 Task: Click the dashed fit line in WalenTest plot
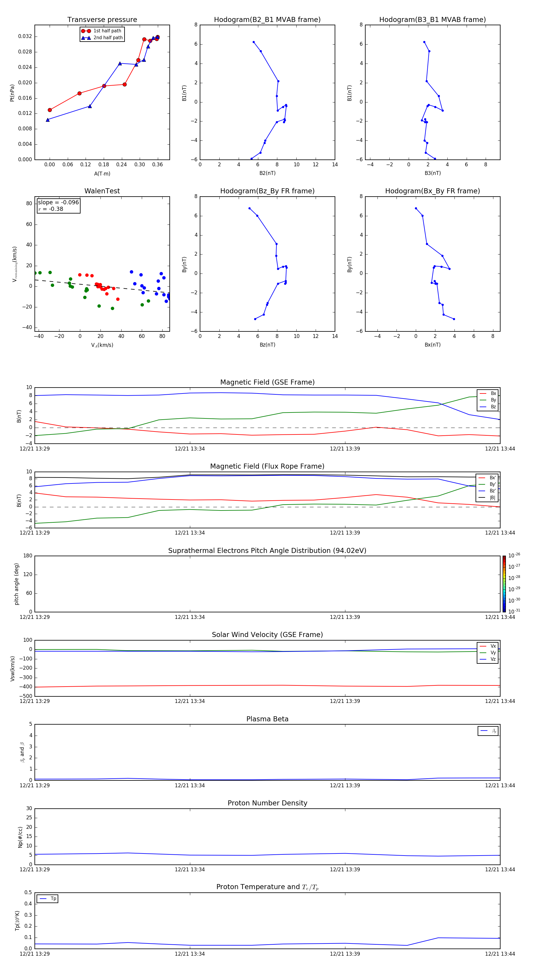tap(102, 287)
